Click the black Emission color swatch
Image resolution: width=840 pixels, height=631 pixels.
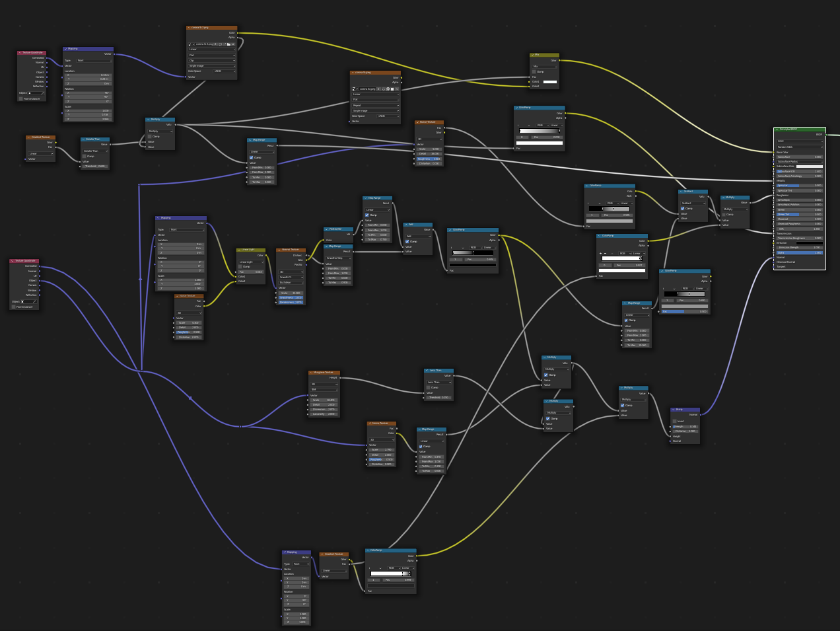click(809, 243)
